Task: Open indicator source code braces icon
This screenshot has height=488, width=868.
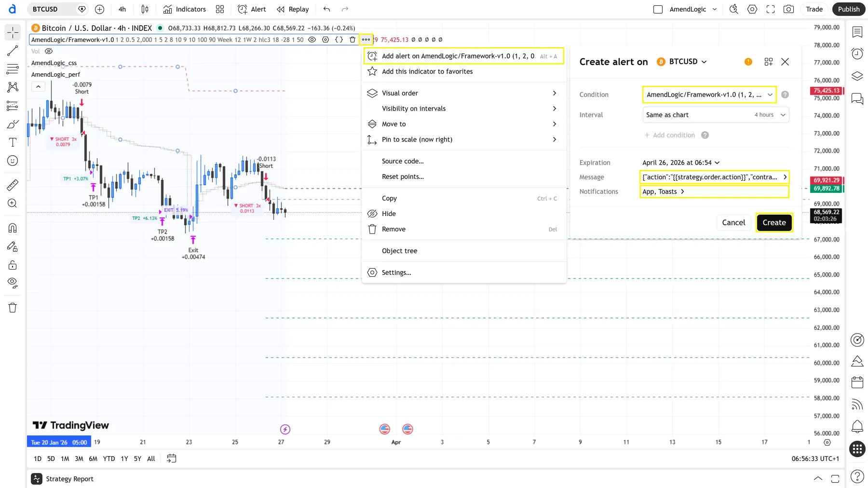Action: [339, 40]
